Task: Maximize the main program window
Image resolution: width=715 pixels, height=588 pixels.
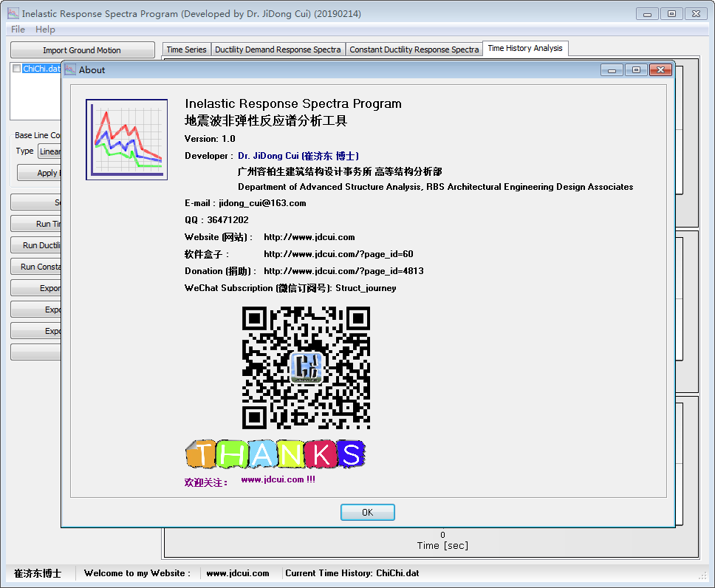Action: 671,14
